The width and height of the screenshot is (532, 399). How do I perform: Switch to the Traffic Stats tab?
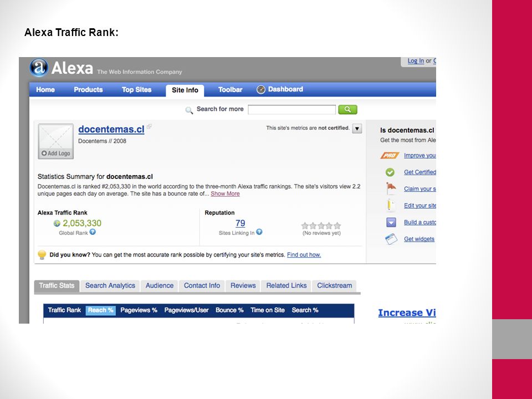(x=57, y=286)
